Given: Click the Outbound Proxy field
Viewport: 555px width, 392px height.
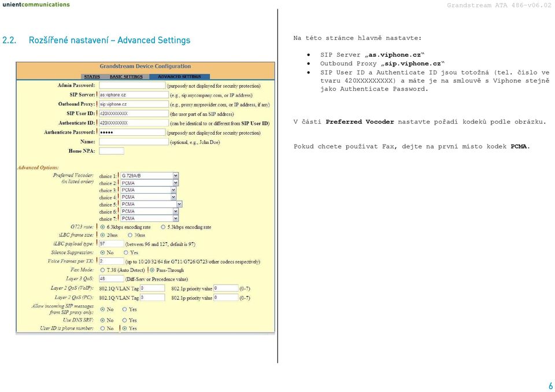Looking at the screenshot, I should (134, 104).
